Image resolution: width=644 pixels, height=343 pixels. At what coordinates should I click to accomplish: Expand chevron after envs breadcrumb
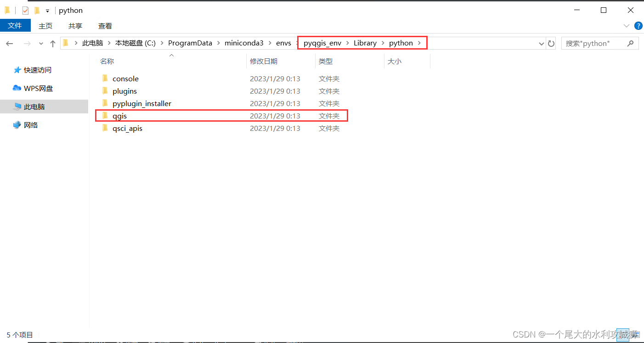(297, 43)
